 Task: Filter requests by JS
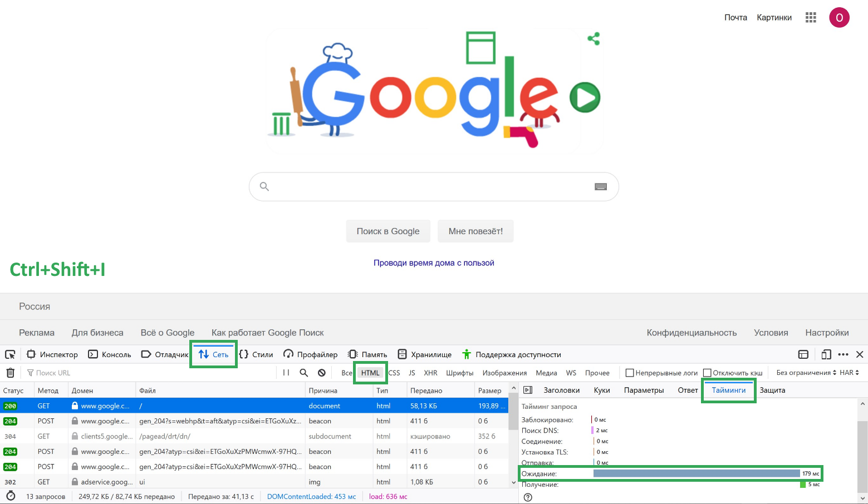[412, 373]
